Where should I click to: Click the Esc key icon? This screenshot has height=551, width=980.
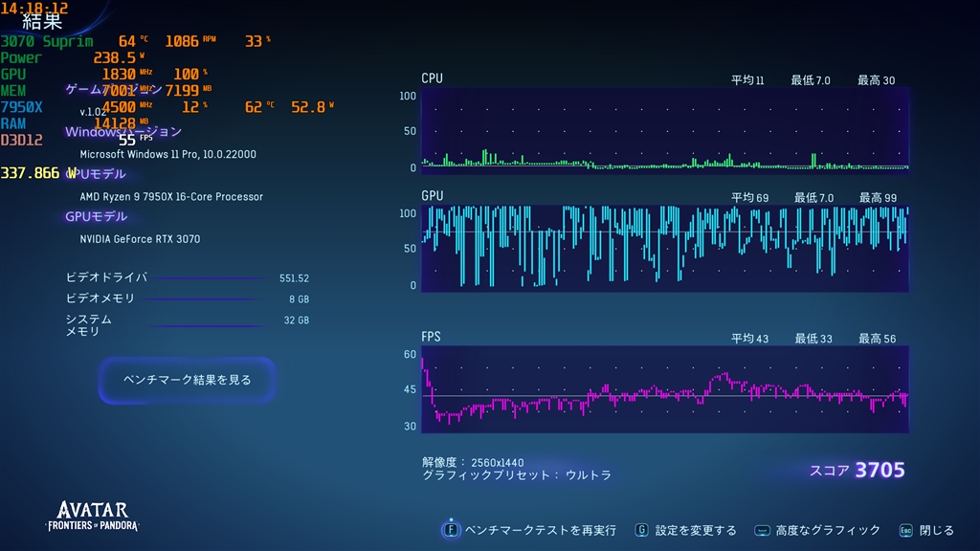coord(905,530)
